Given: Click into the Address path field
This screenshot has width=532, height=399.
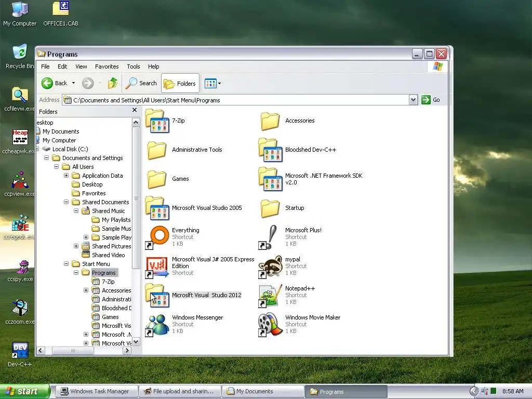Looking at the screenshot, I should 236,100.
